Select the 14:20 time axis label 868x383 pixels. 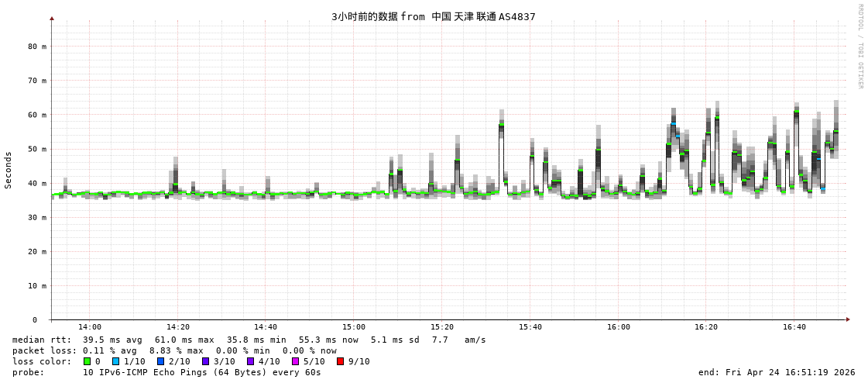tap(177, 327)
